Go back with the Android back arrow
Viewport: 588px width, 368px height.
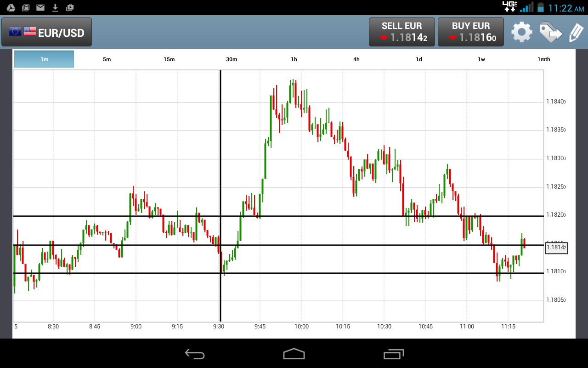click(195, 354)
